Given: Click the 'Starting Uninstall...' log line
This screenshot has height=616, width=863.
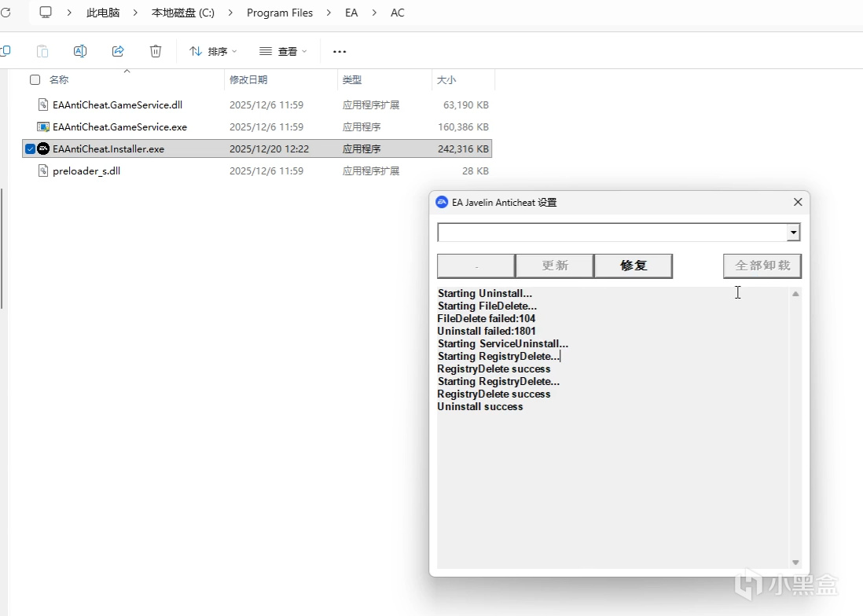Looking at the screenshot, I should [x=484, y=293].
